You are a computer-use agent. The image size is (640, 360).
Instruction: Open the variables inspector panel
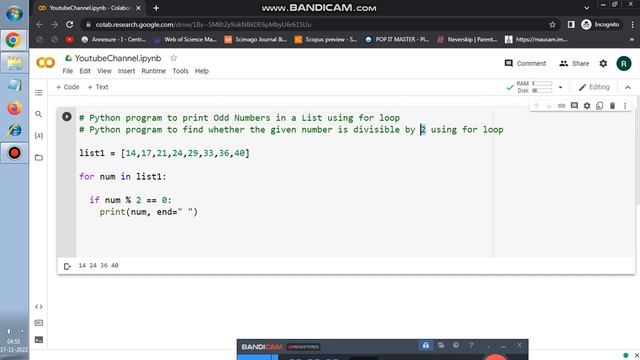39,136
